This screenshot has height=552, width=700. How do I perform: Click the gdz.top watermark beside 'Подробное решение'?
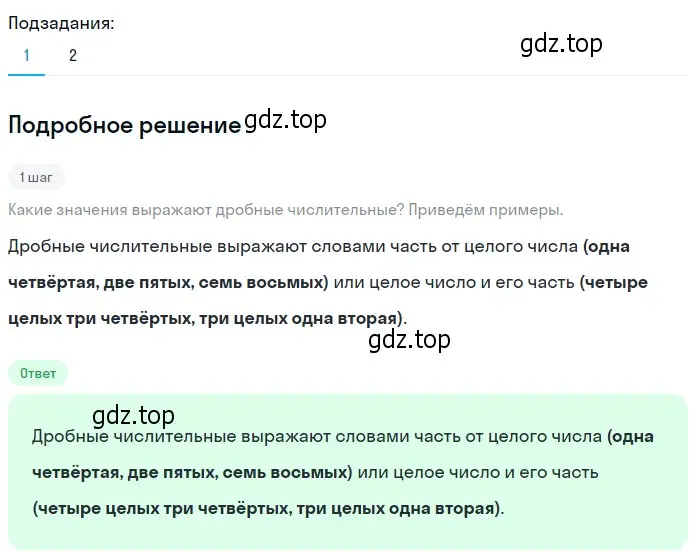pos(286,121)
